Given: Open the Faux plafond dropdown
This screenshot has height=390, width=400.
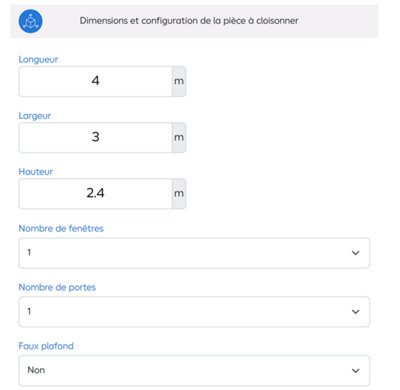Looking at the screenshot, I should click(194, 370).
